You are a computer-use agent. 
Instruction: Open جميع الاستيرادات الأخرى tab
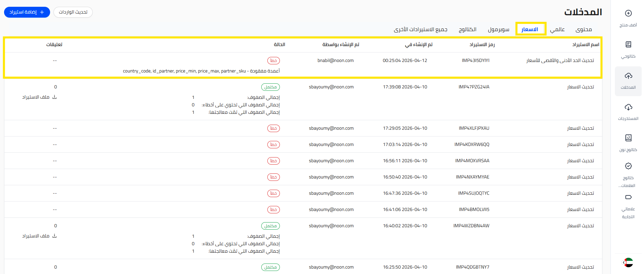pos(420,29)
